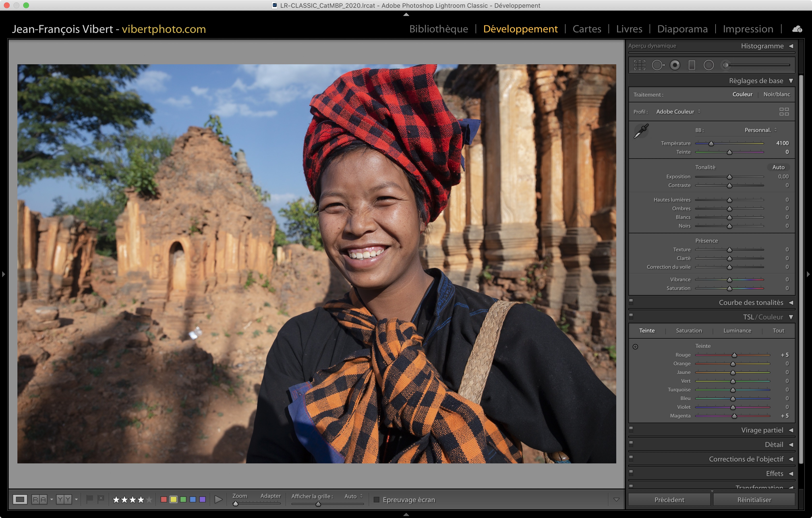The image size is (812, 518).
Task: Open the profile browser grid icon
Action: (x=784, y=112)
